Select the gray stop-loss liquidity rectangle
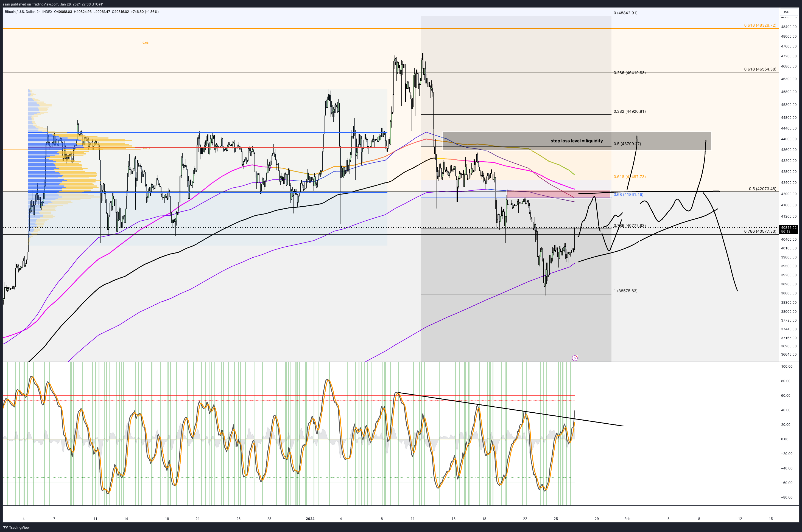802x532 pixels. point(577,141)
